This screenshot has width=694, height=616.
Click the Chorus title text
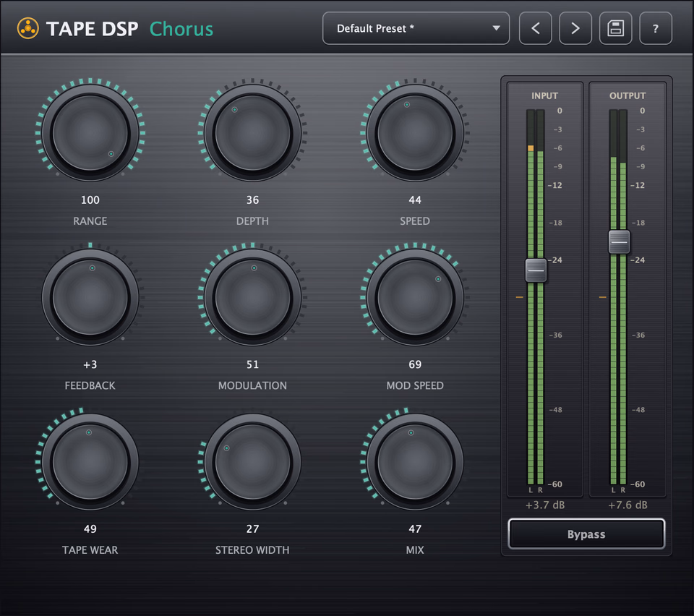(x=181, y=29)
